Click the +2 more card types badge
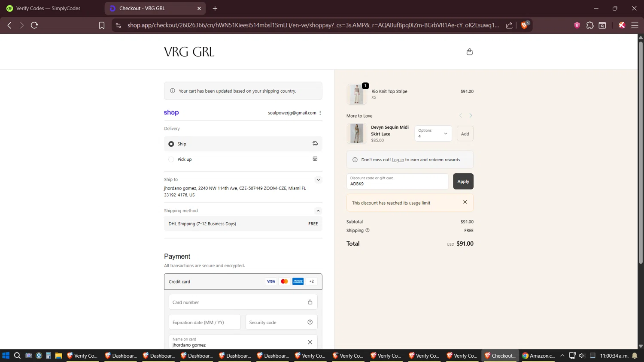This screenshot has width=644, height=362. click(312, 281)
